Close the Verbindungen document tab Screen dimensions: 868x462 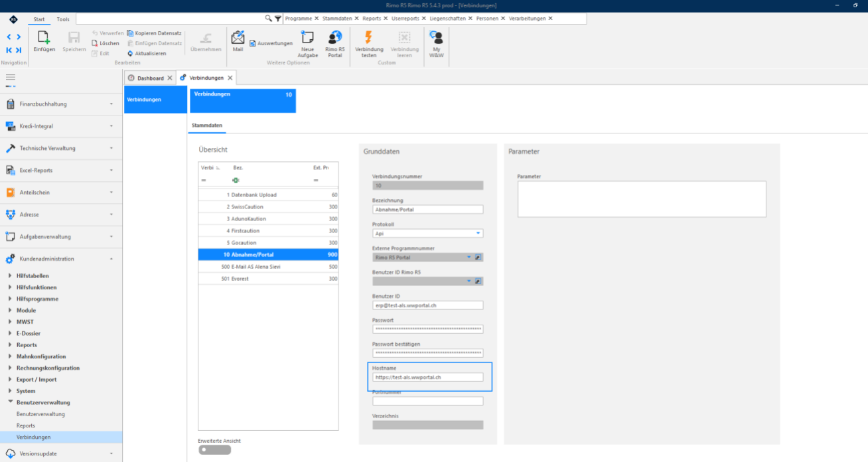230,78
